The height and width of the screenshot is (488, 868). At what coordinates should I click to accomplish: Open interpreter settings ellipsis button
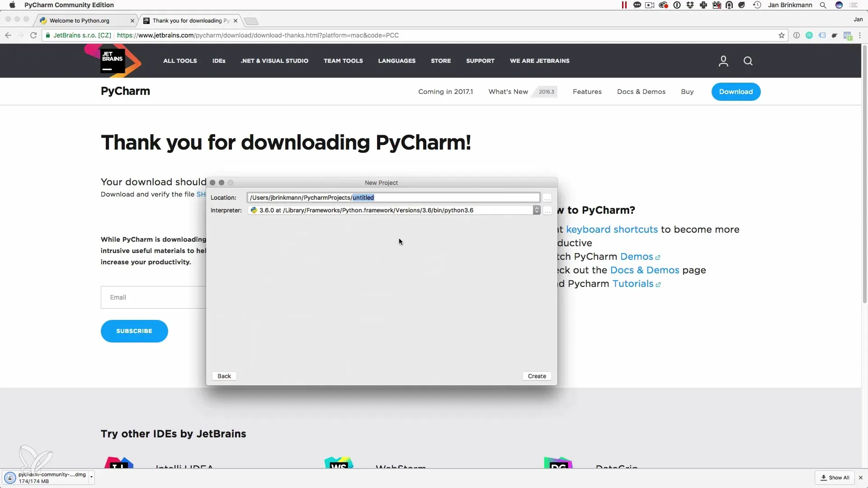pos(547,211)
